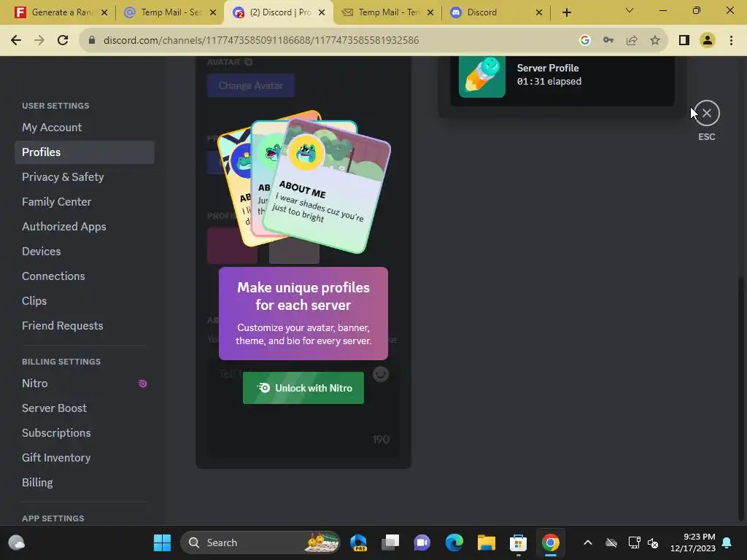Click the weather widget icon
This screenshot has height=560, width=747.
pyautogui.click(x=17, y=542)
